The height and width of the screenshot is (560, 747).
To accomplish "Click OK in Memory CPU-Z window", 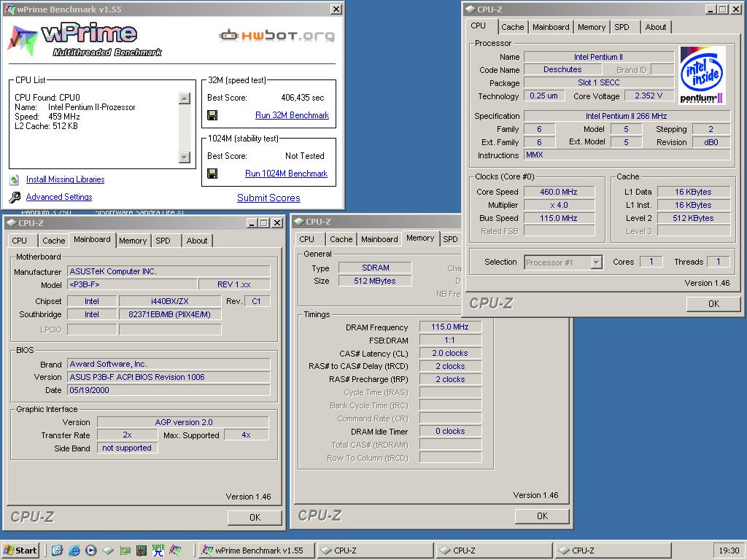I will [x=542, y=516].
